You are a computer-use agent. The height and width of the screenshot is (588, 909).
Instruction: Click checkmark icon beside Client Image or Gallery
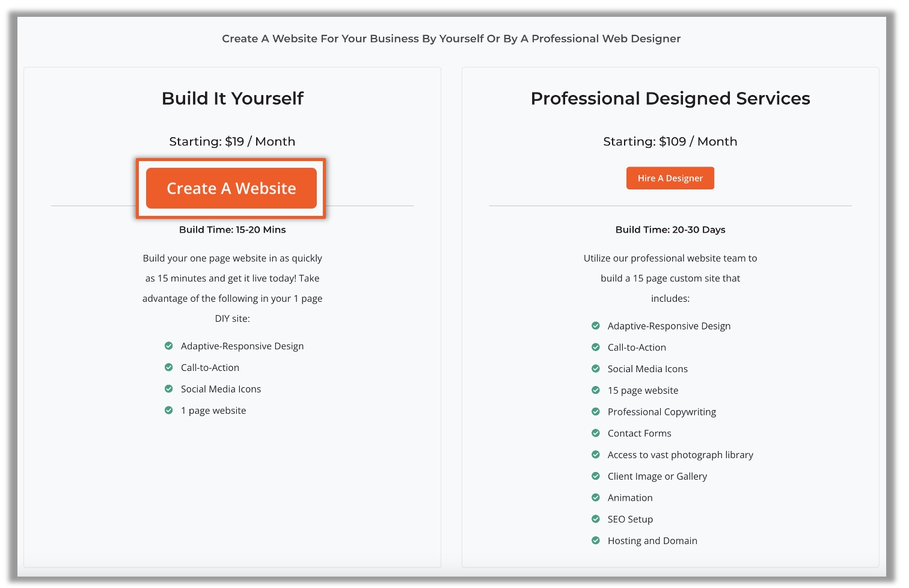(x=596, y=476)
